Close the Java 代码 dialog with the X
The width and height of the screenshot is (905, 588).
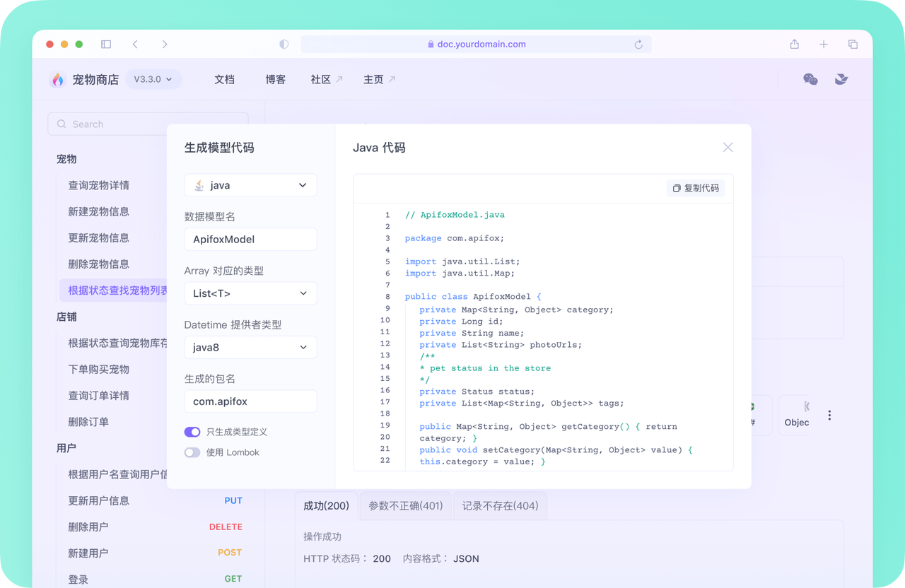[728, 147]
